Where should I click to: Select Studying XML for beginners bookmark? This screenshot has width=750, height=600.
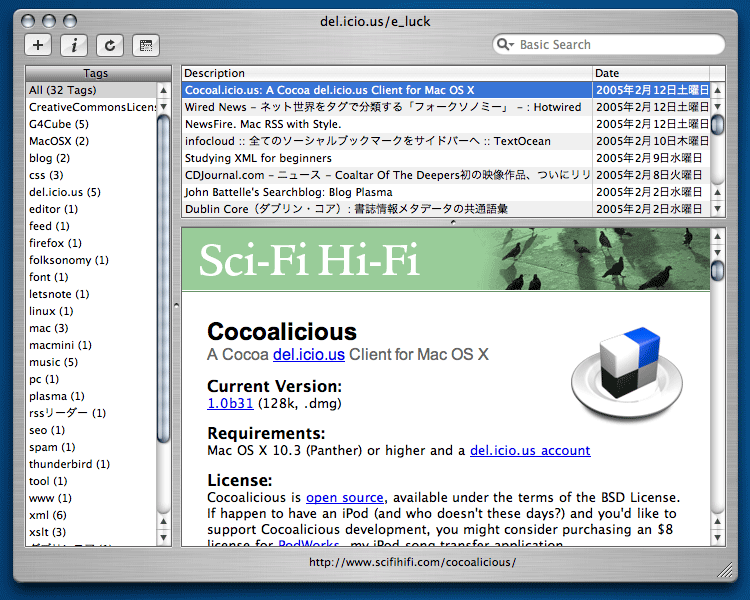pyautogui.click(x=386, y=158)
